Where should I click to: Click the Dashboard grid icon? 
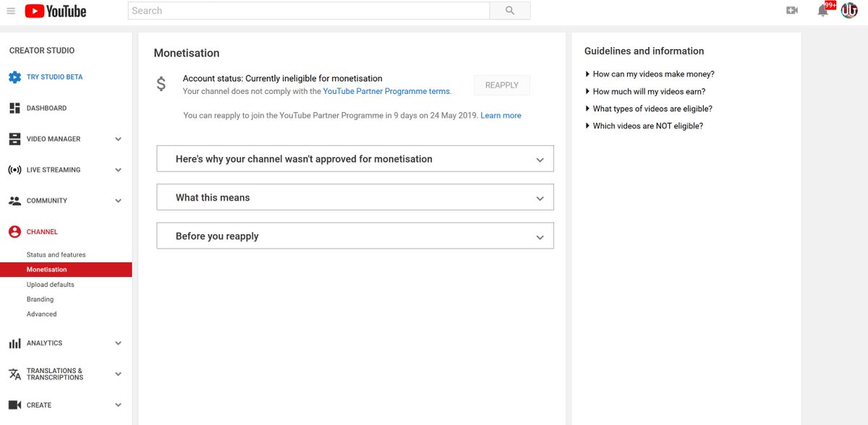tap(14, 108)
